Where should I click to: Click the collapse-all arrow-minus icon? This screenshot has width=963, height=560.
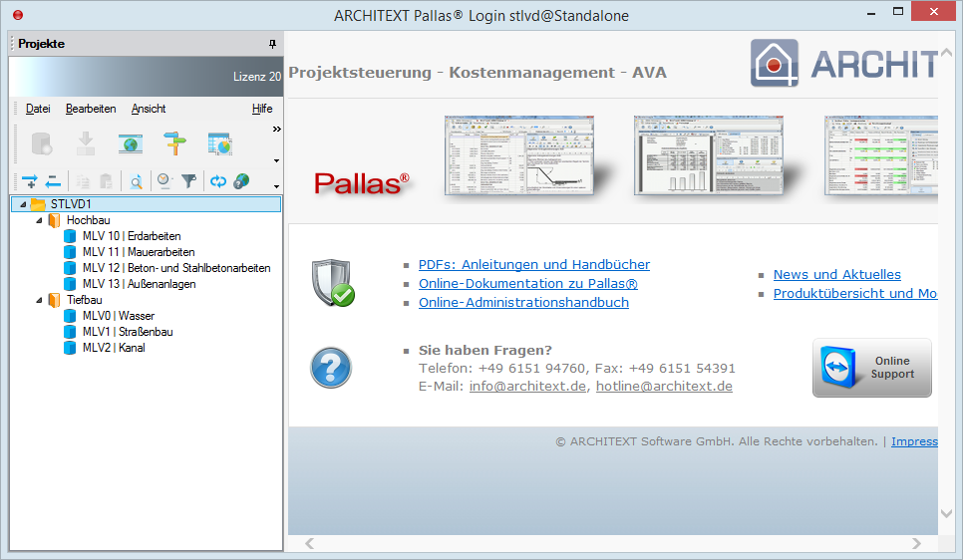pyautogui.click(x=54, y=181)
